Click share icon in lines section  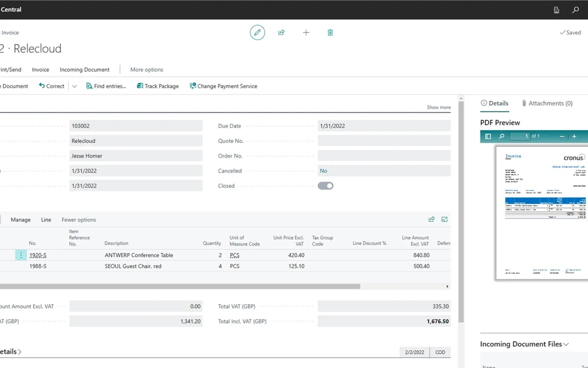431,219
